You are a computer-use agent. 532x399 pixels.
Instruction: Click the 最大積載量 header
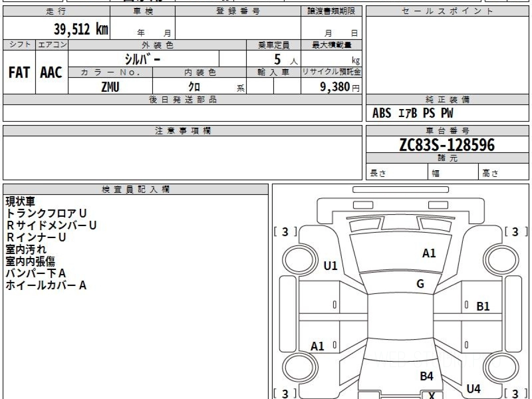[331, 45]
